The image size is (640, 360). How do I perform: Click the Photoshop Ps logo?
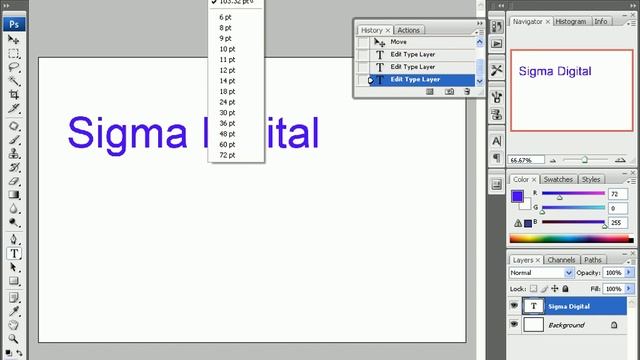[x=14, y=24]
